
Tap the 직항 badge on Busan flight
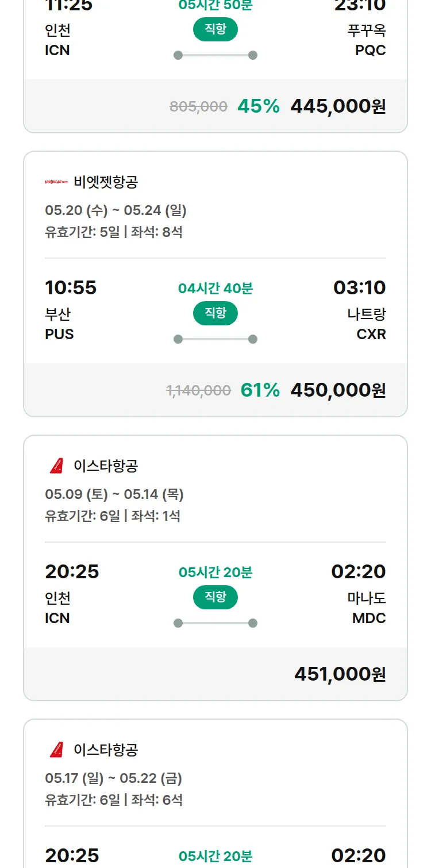(x=215, y=313)
